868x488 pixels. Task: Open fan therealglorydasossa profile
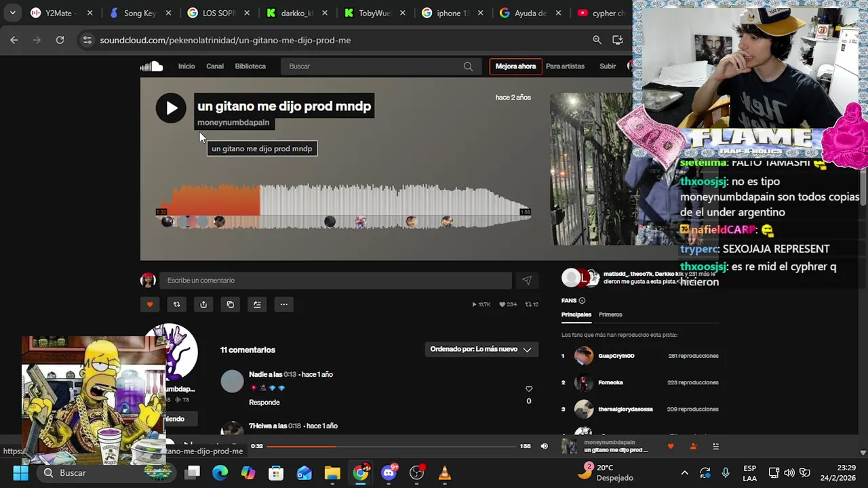click(625, 409)
